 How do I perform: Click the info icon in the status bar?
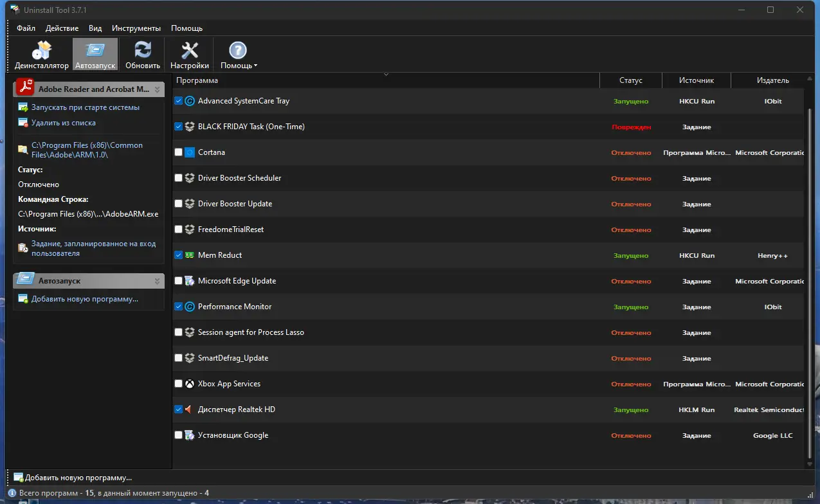[x=12, y=493]
